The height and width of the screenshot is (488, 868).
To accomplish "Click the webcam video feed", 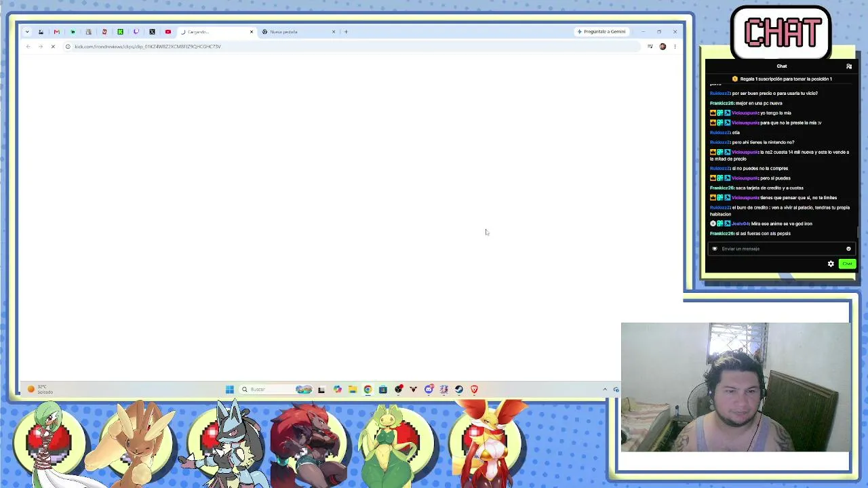I will [736, 387].
